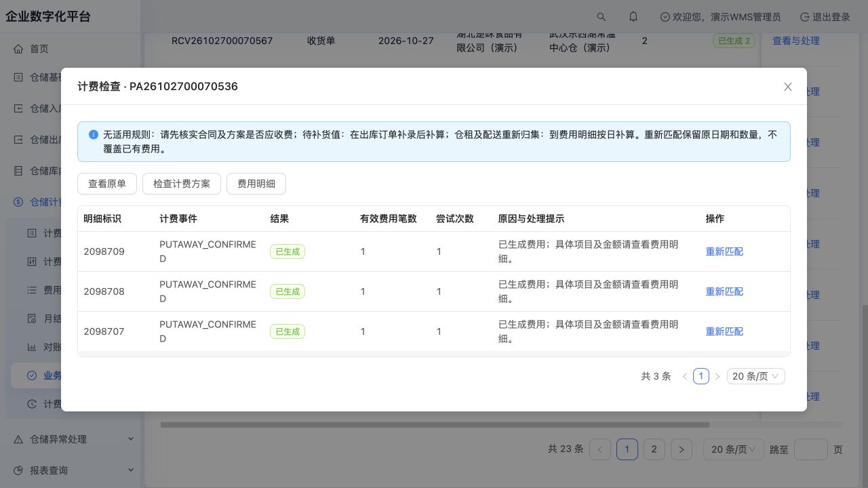Go to page 2 in background table
868x488 pixels.
654,449
